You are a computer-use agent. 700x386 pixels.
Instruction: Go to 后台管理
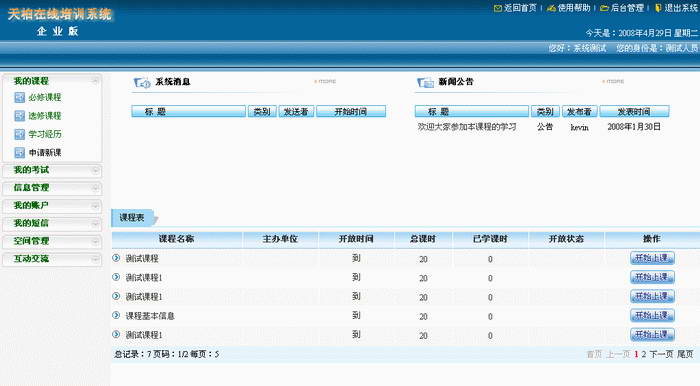point(627,8)
